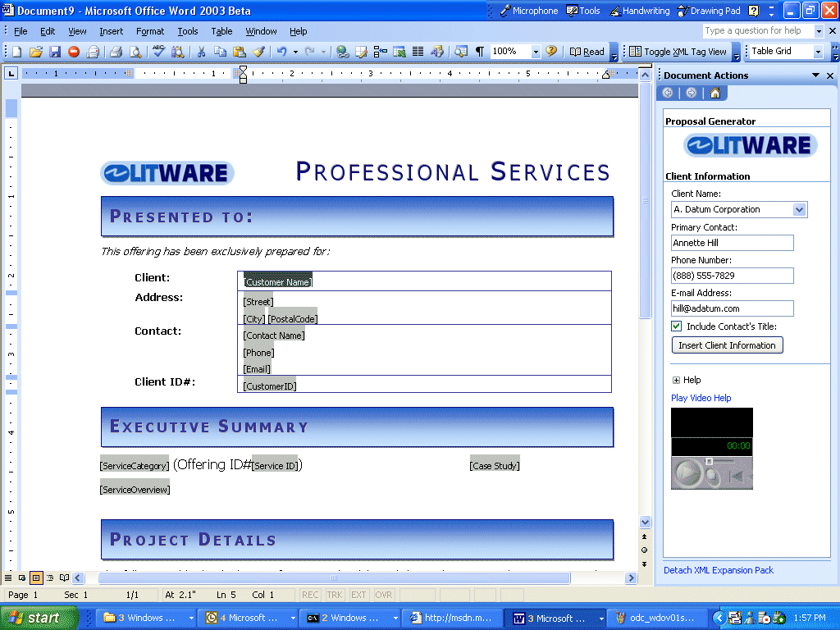Click the E-mail toolbar icon
Screen dimensions: 840x630
click(94, 52)
